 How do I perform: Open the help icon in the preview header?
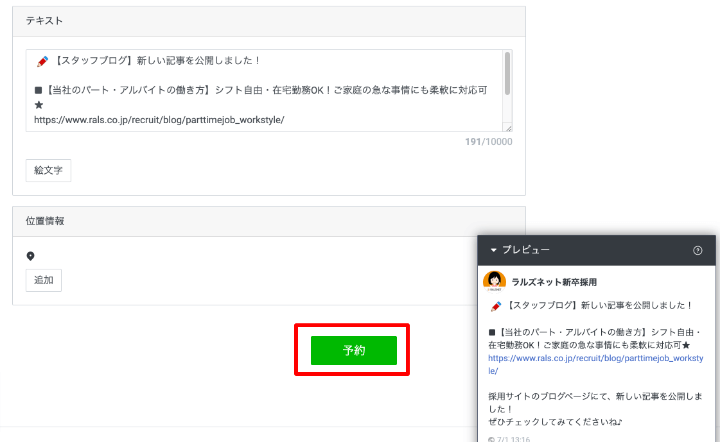pos(698,250)
